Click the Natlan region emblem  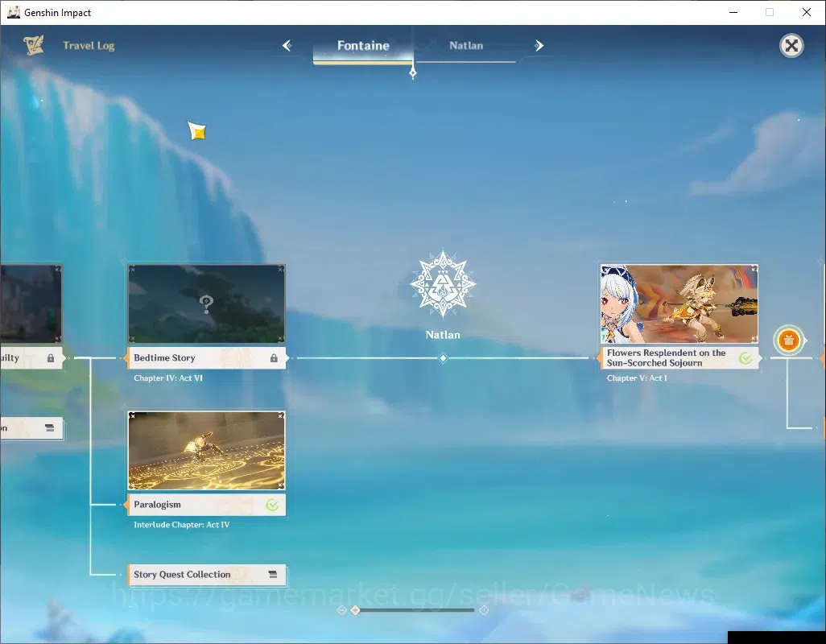[443, 284]
